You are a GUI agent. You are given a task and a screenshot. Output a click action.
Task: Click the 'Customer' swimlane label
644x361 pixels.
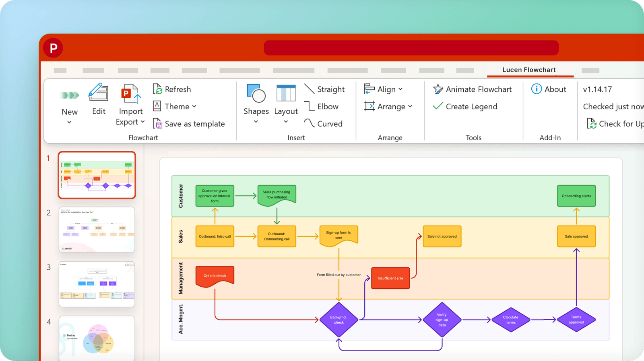(181, 196)
